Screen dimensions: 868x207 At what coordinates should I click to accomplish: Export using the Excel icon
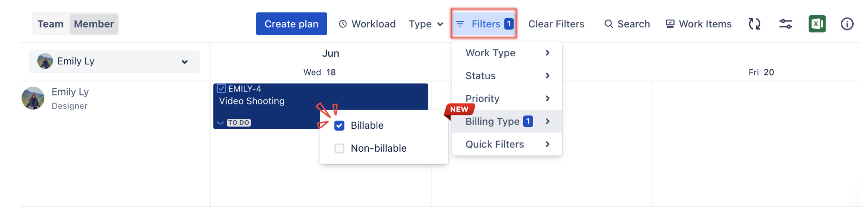tap(817, 24)
